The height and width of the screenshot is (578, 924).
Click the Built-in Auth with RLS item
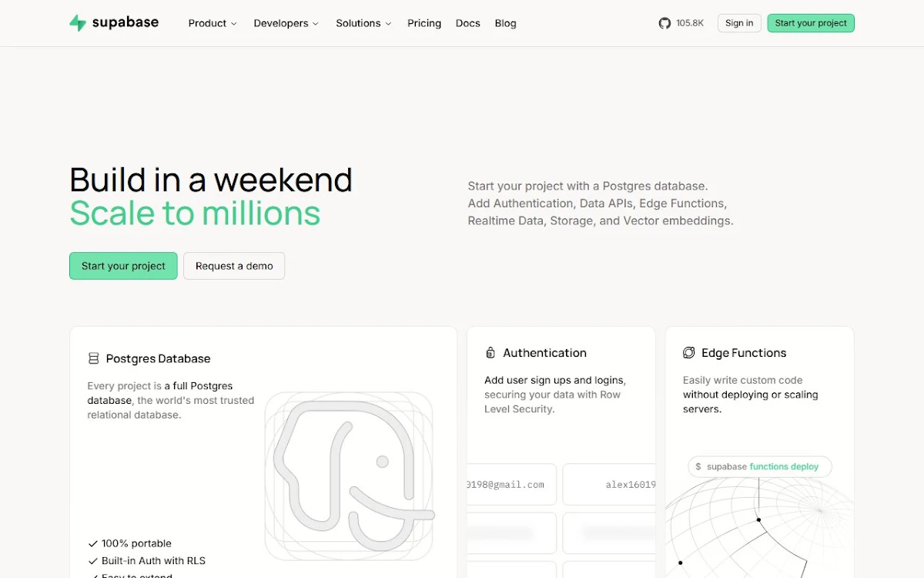[146, 561]
